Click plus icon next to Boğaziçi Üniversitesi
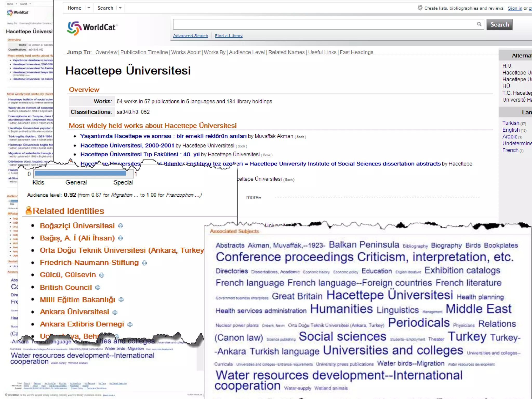This screenshot has height=399, width=532. pyautogui.click(x=121, y=226)
